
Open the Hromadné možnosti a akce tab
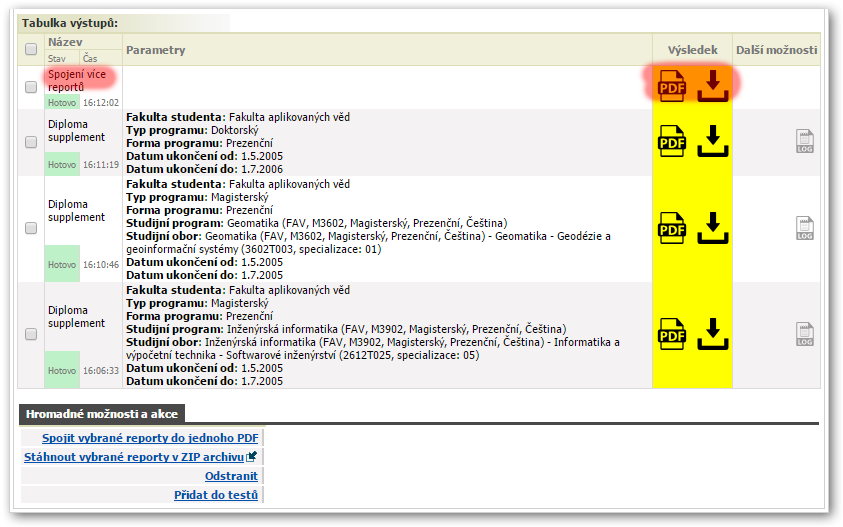102,414
